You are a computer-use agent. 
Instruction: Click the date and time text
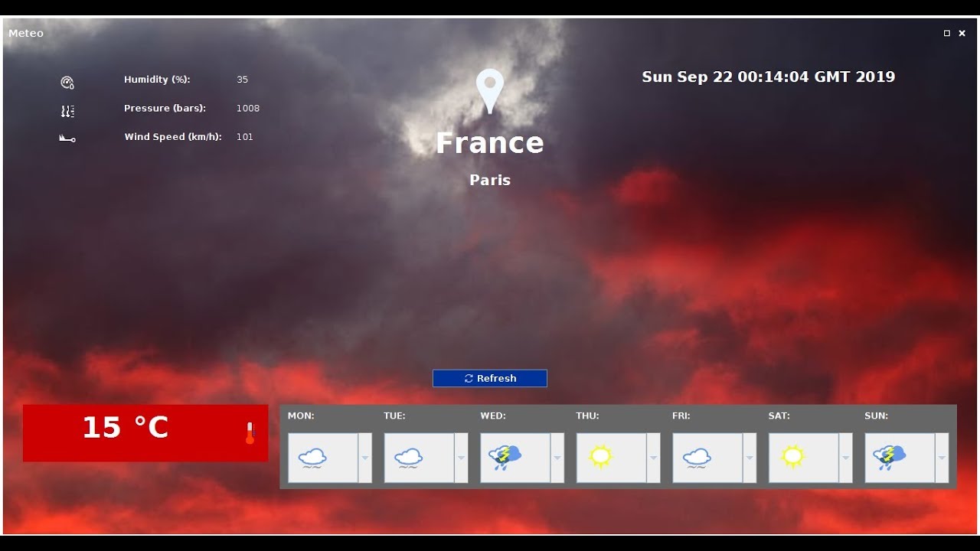coord(769,77)
